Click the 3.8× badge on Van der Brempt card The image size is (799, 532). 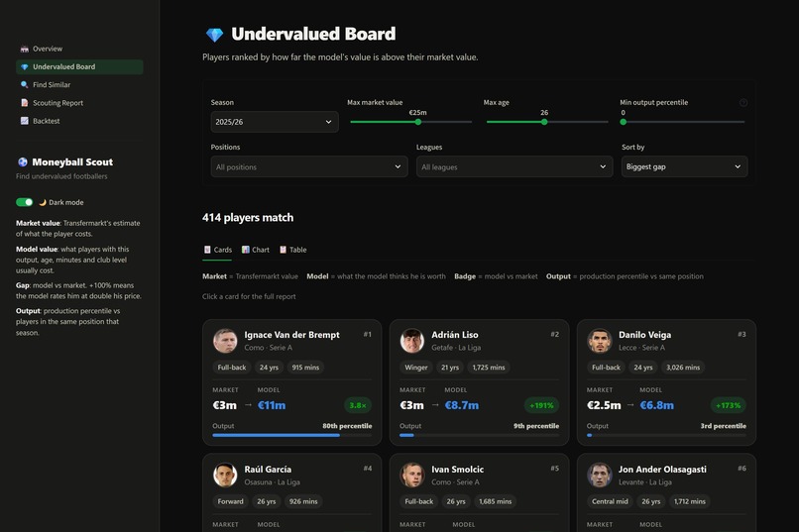(358, 406)
